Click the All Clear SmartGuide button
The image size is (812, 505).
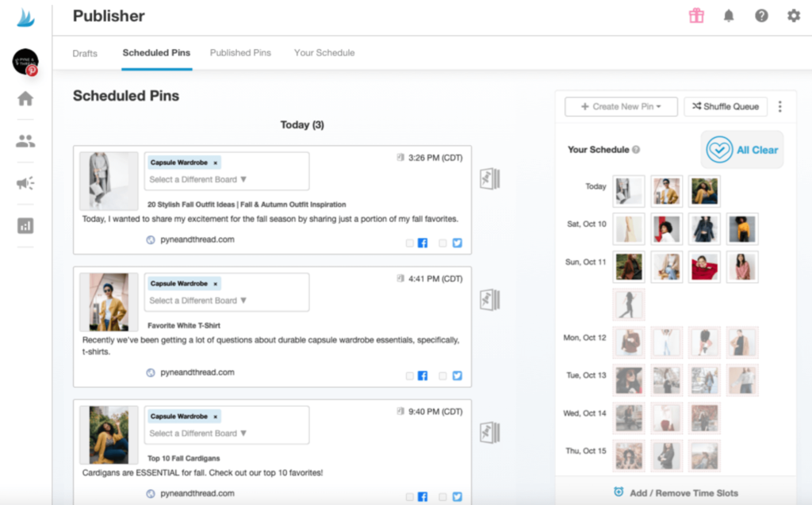pyautogui.click(x=742, y=150)
